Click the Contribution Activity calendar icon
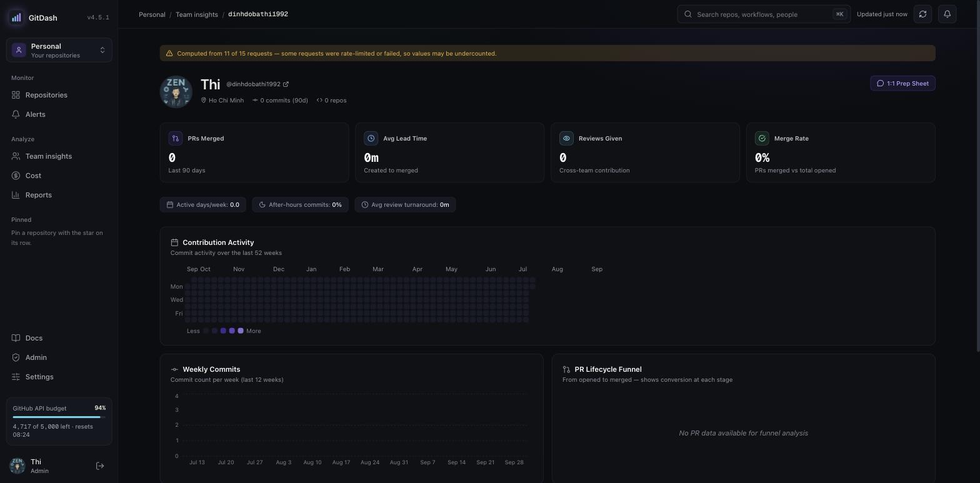The height and width of the screenshot is (483, 980). tap(174, 242)
